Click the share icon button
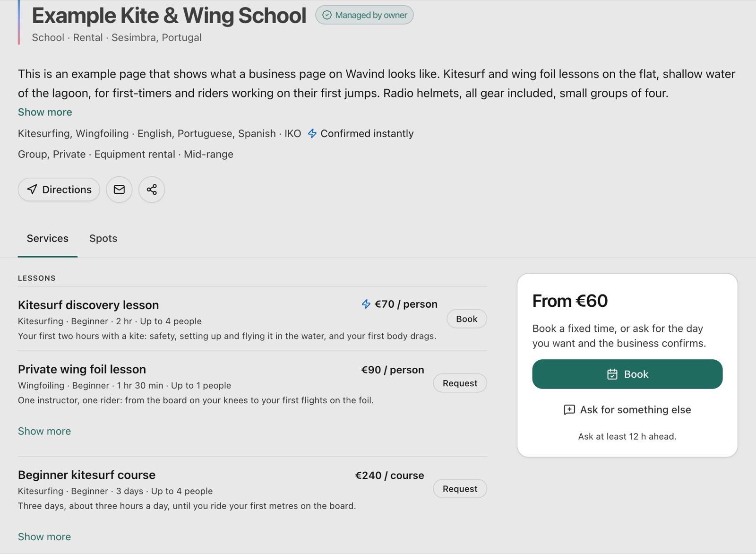The image size is (756, 554). point(152,190)
